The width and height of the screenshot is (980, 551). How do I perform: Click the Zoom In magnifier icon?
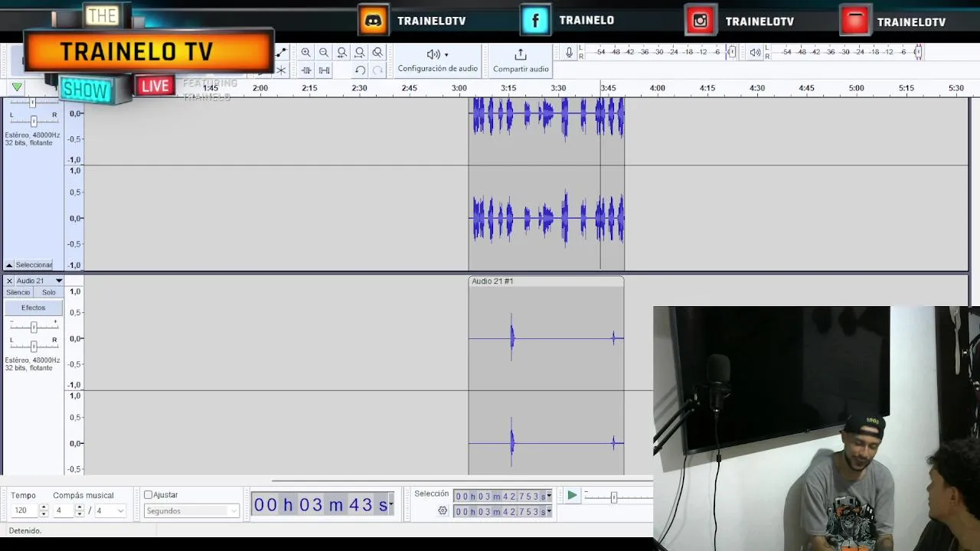(305, 53)
